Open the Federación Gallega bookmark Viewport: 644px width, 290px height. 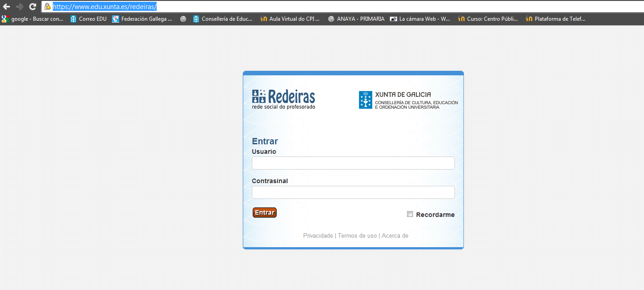click(142, 19)
